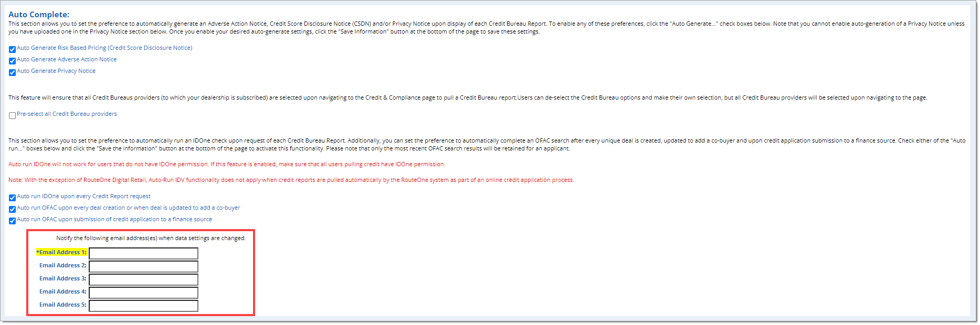The image size is (980, 325).
Task: Uncheck the Auto run IDOne checkbox
Action: (x=12, y=198)
